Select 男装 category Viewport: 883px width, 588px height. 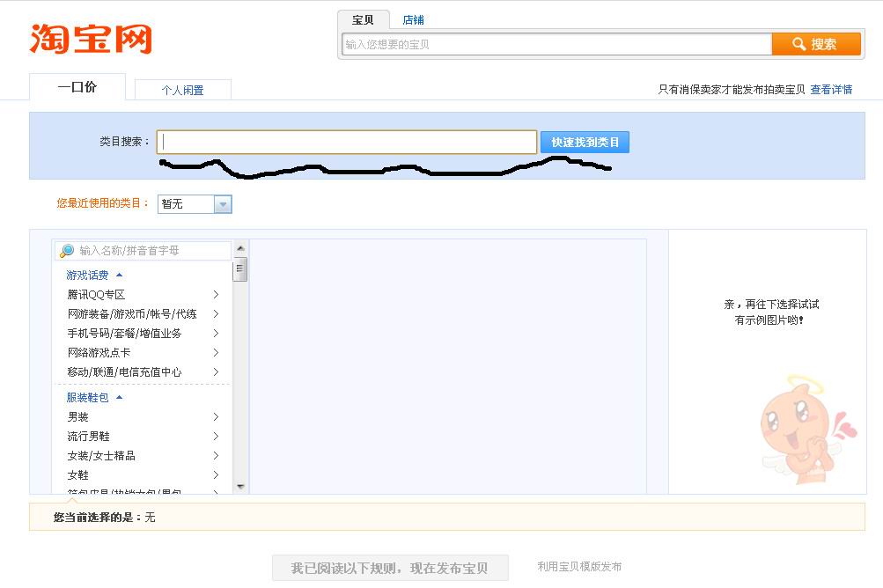click(x=77, y=416)
